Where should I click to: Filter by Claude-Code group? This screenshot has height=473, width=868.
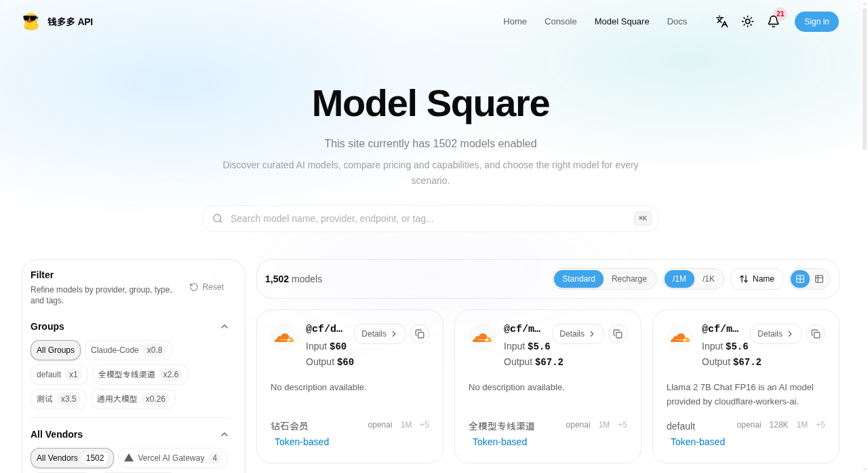pos(128,350)
